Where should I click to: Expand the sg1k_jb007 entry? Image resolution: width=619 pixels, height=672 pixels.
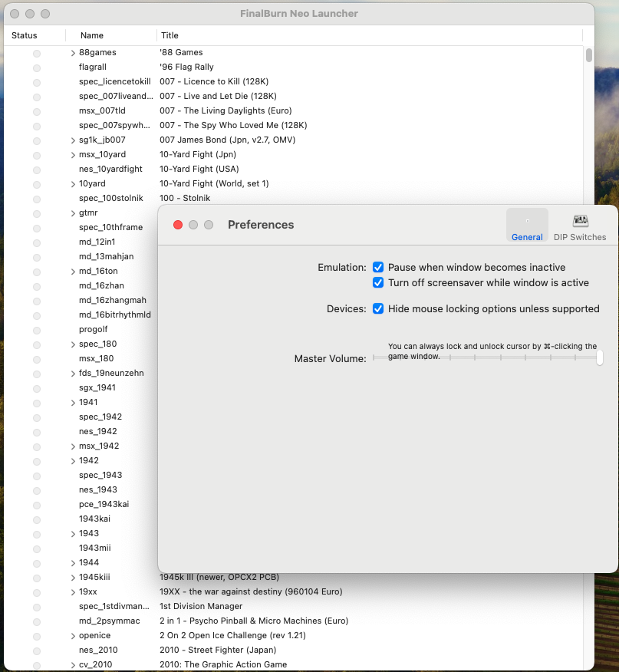click(73, 140)
